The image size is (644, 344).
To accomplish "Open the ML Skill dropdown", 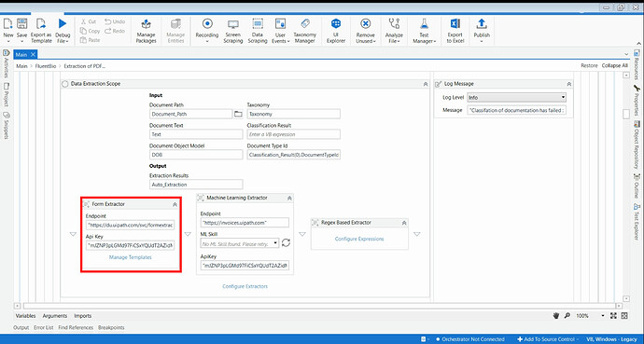I will [240, 243].
